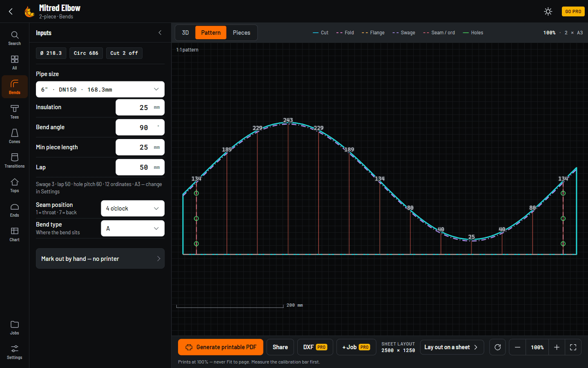
Task: Select the Bends sidebar icon
Action: tap(15, 87)
